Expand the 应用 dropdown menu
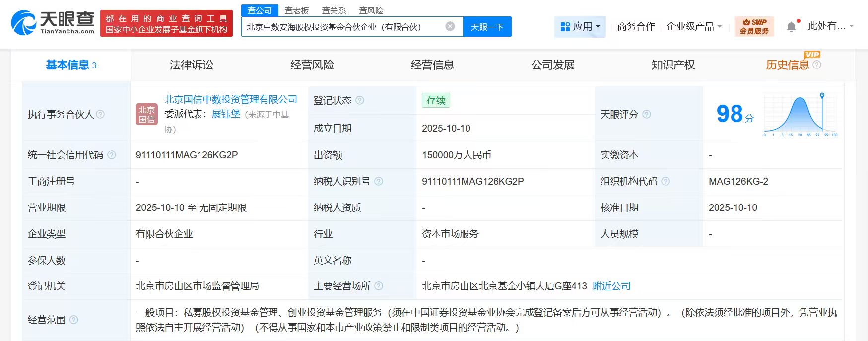Screen dimensions: 868x341 580,27
